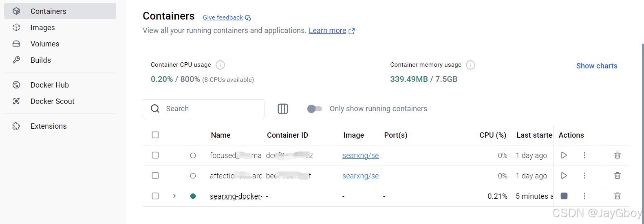Click Show charts

coord(597,66)
